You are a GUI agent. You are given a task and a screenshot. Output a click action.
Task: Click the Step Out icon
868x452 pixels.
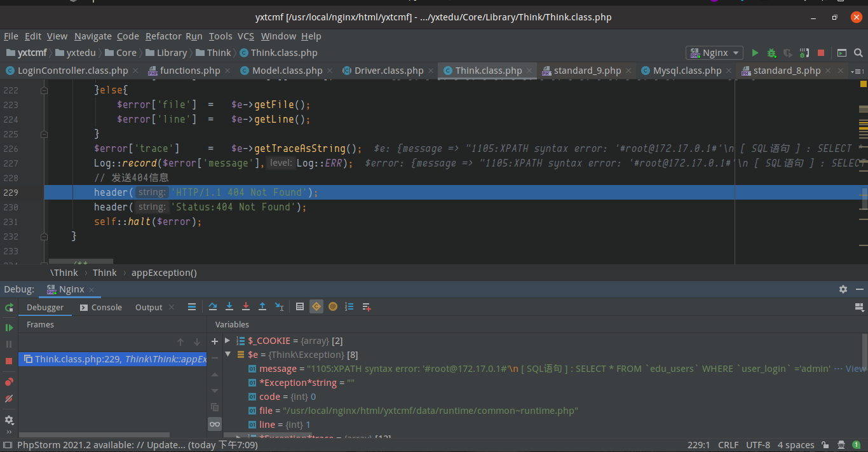262,307
